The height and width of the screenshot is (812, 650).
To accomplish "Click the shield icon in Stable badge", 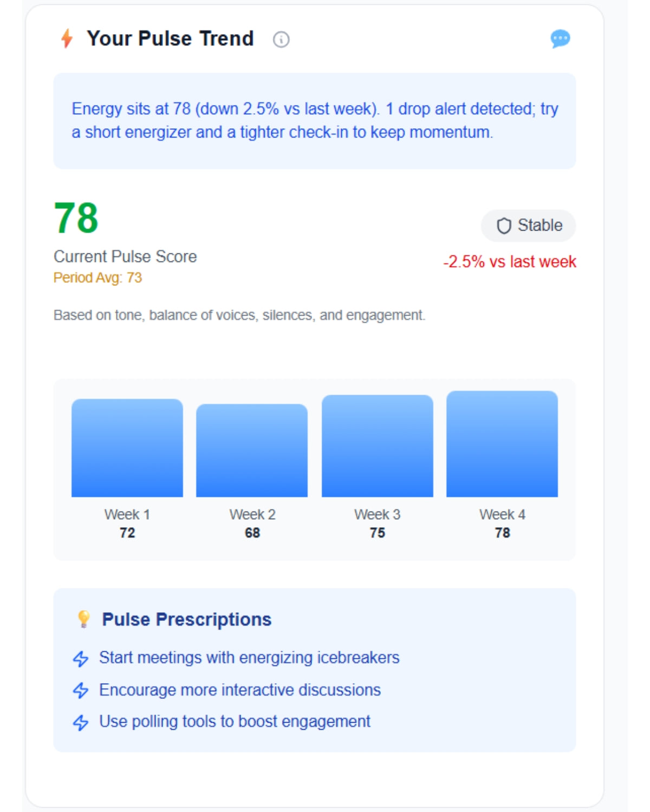I will [504, 226].
